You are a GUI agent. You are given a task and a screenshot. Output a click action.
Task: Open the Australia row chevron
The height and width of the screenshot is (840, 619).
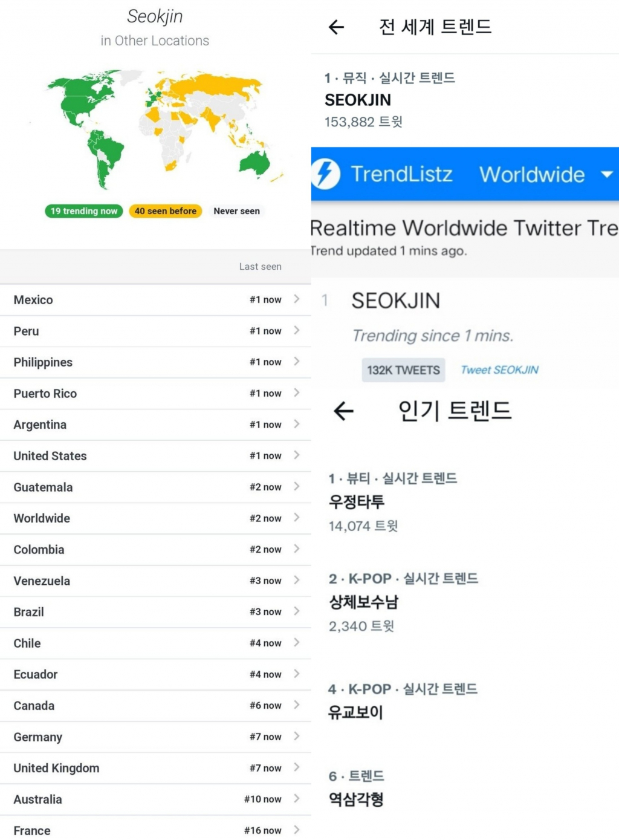297,798
